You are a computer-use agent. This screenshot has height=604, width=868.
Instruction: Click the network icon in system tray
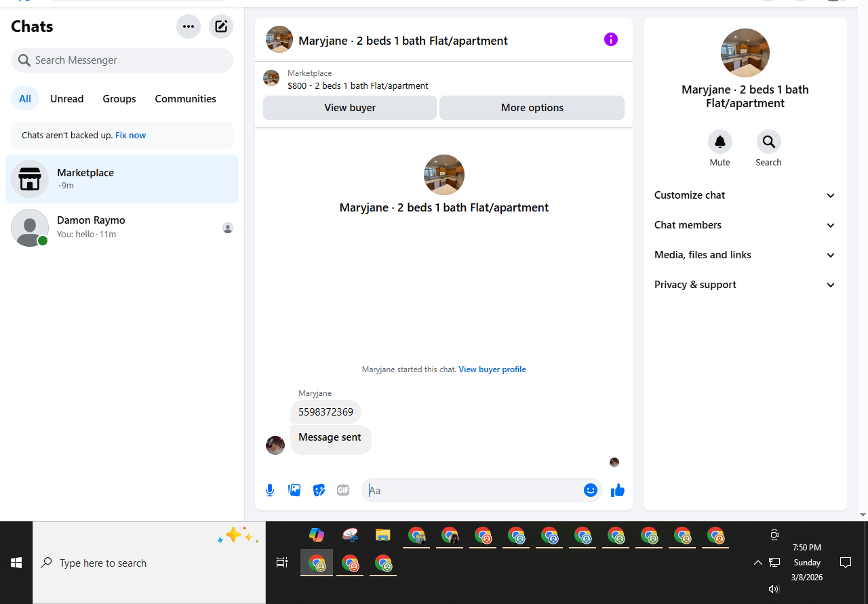pos(774,563)
